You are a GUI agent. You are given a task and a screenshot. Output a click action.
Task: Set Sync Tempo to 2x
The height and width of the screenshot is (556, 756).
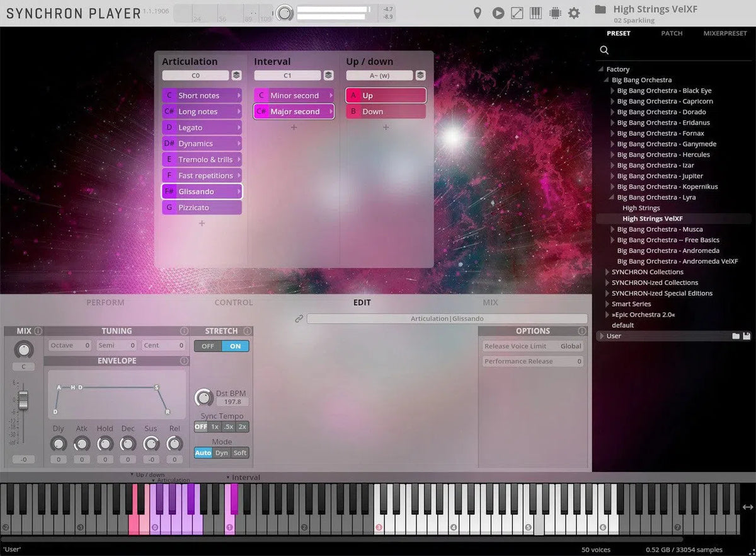pos(243,427)
